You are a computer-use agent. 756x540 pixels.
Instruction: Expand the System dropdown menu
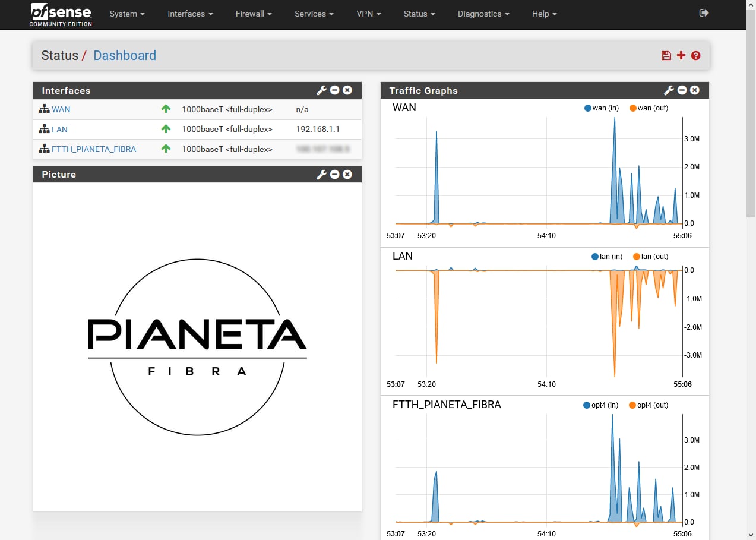click(127, 14)
